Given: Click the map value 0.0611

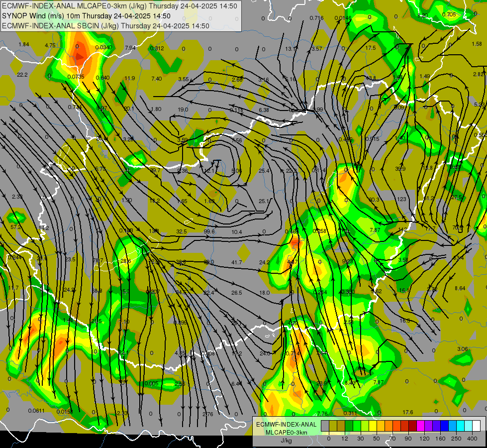Looking at the screenshot, I should [x=36, y=411].
